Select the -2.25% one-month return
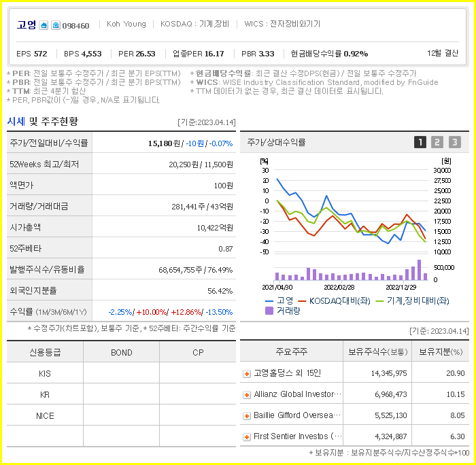 (120, 312)
